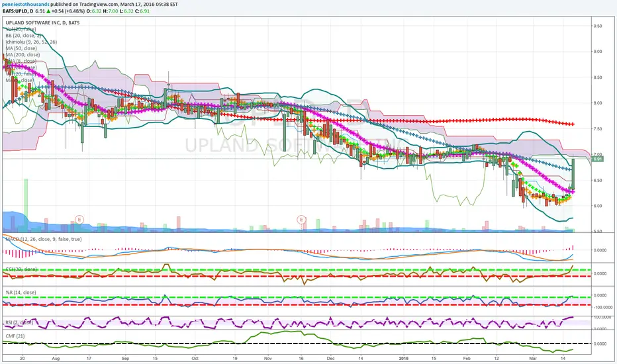Click the %R (14, close) pane label

tap(21, 293)
